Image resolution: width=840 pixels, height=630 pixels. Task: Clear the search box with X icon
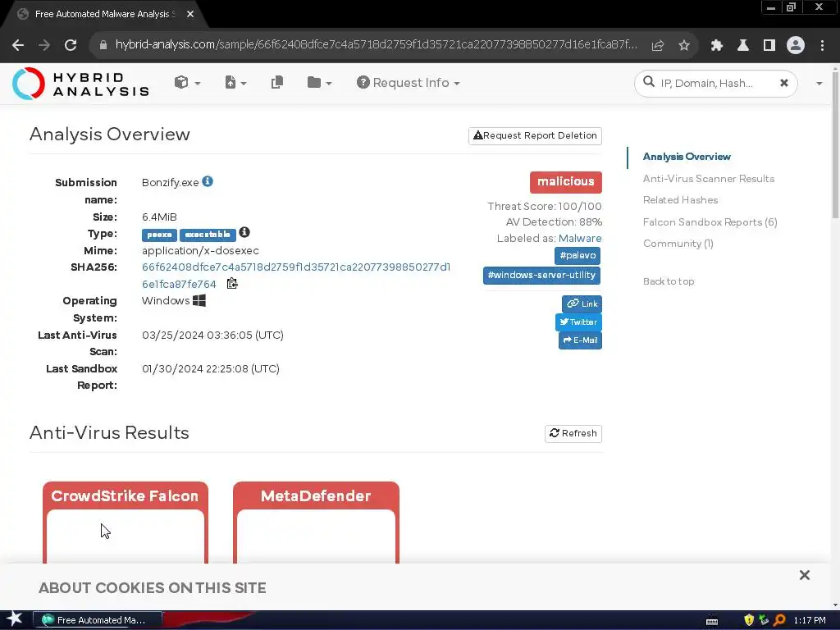(783, 83)
